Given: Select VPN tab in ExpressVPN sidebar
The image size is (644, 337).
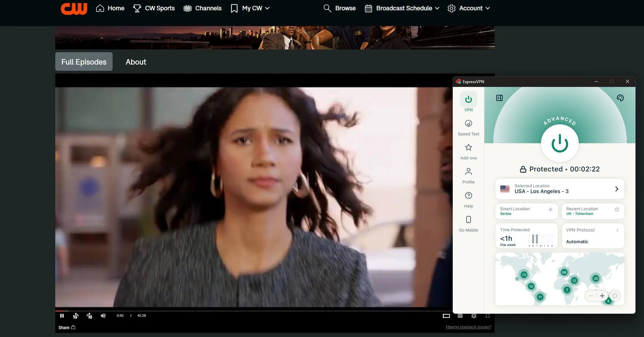Looking at the screenshot, I should click(x=469, y=102).
